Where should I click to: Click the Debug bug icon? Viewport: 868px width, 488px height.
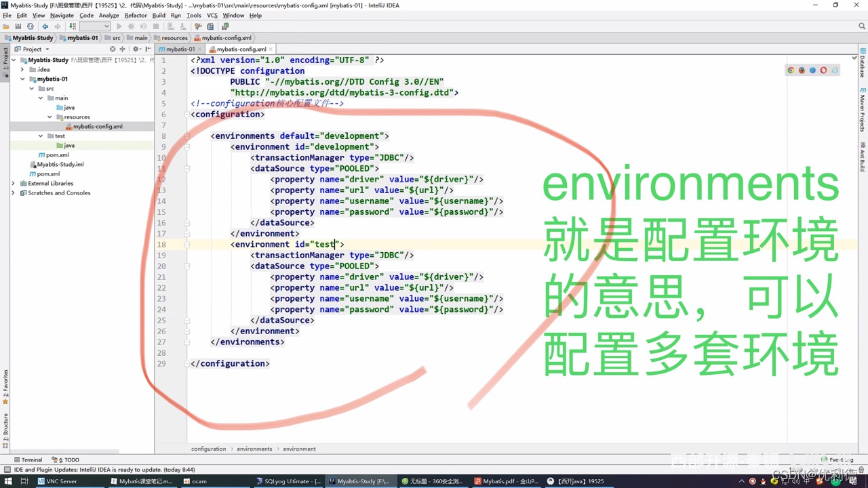pos(132,26)
